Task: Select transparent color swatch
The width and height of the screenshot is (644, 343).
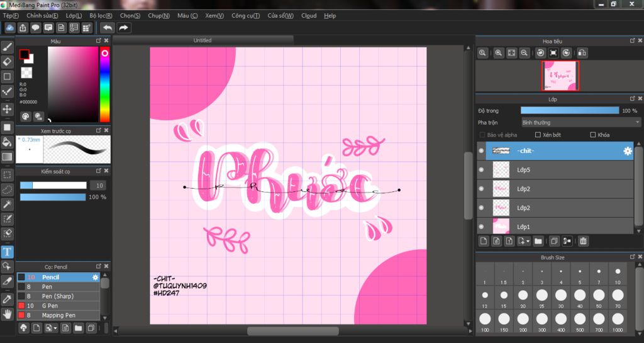Action: tap(26, 73)
